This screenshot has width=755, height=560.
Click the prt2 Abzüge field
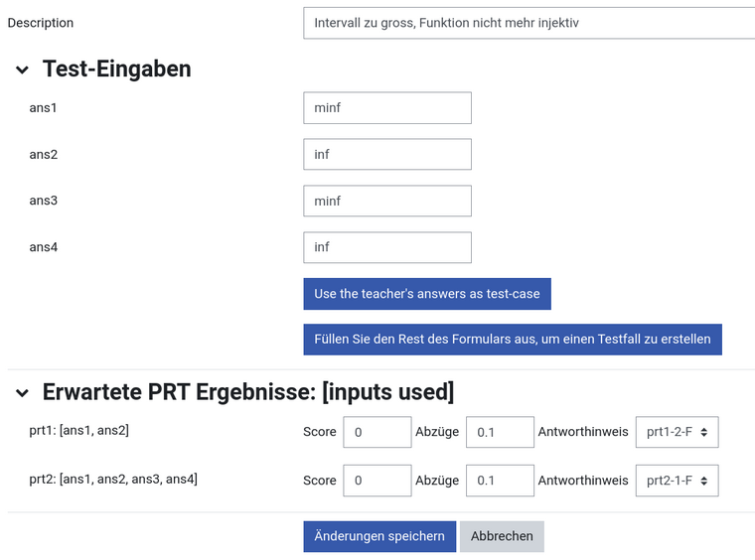[500, 481]
